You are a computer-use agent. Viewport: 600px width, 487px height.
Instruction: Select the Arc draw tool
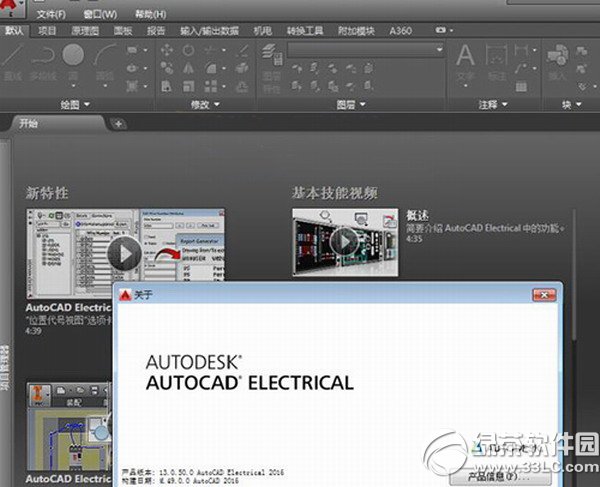coord(105,61)
